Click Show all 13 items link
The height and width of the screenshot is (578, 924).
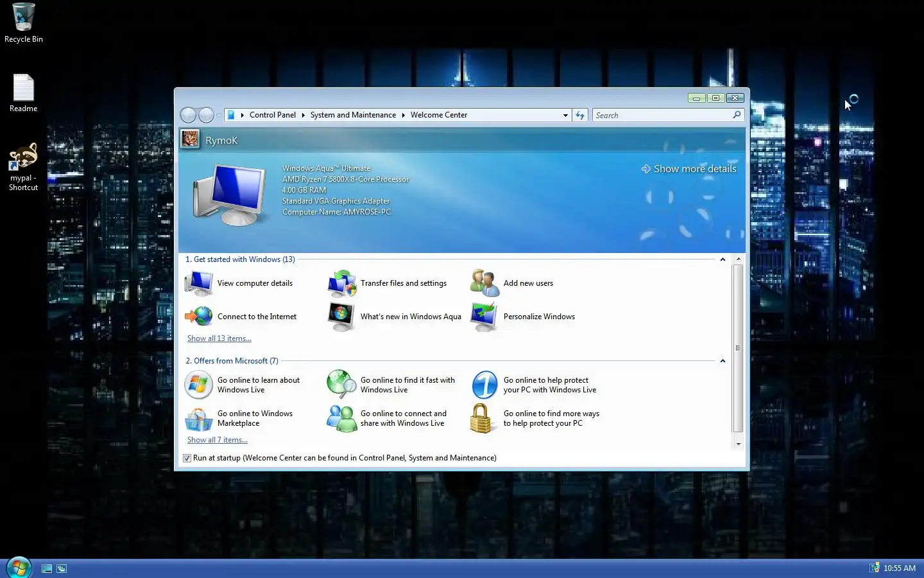[219, 338]
